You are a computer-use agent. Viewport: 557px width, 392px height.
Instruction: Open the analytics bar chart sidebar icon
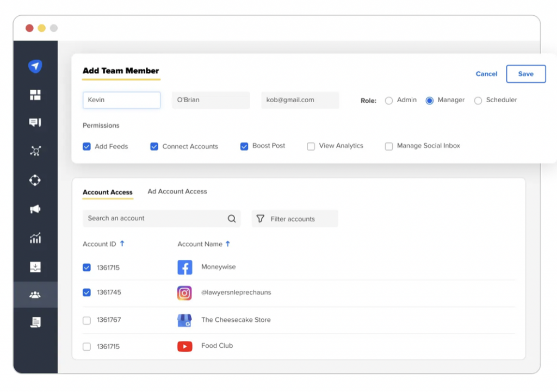[x=35, y=238]
